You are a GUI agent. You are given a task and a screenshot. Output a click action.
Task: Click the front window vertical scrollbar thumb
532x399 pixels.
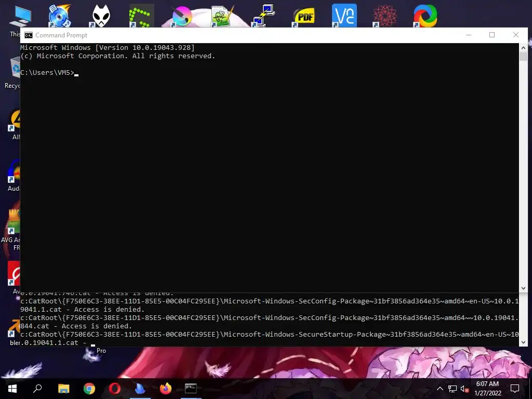[x=523, y=56]
